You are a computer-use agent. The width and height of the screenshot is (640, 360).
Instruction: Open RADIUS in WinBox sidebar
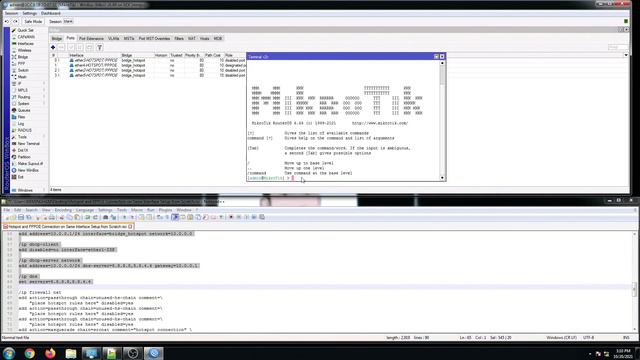coord(24,130)
